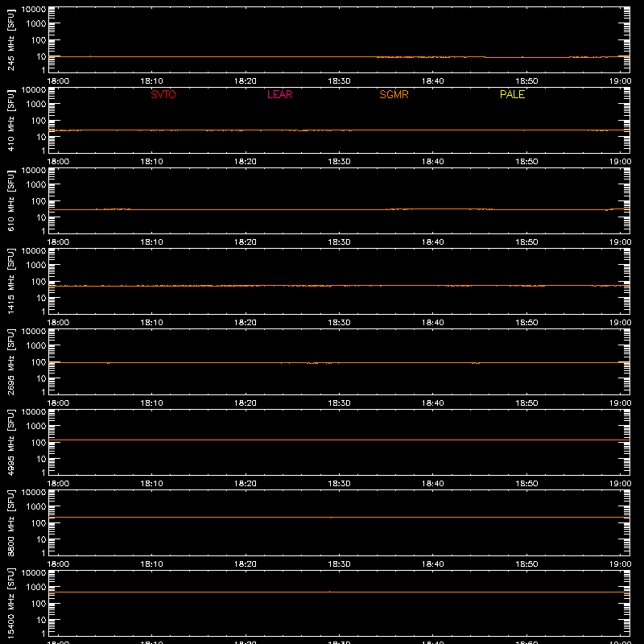Click the 1000 y-tick of 4995 MHz plot

[x=36, y=427]
